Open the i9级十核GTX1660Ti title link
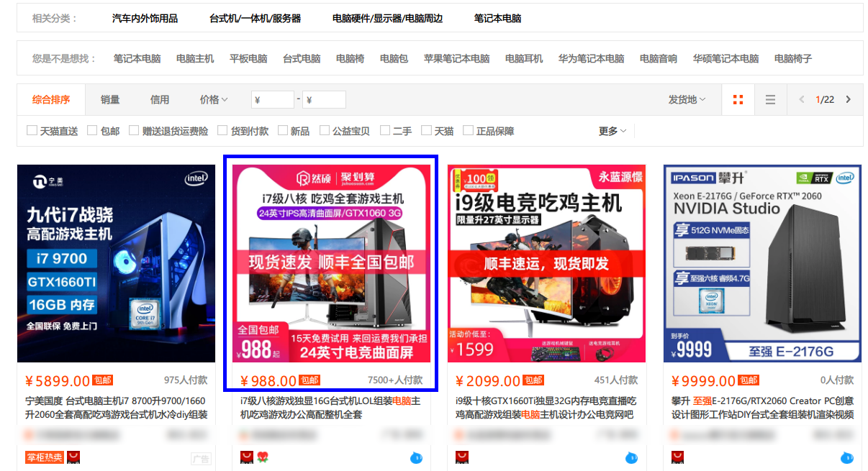 pos(546,408)
